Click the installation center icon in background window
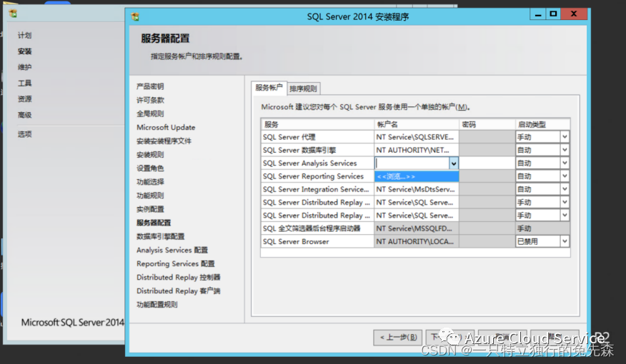Screen dimensions: 626x364 (13, 14)
